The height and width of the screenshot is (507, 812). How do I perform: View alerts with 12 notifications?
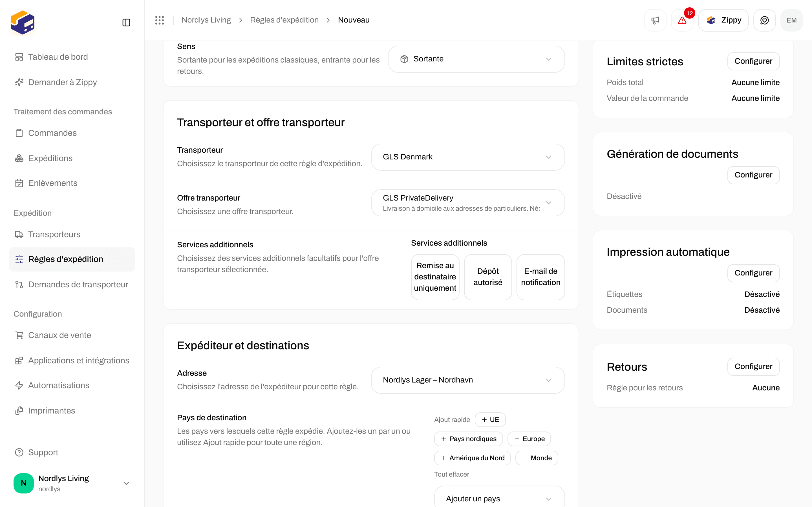682,20
